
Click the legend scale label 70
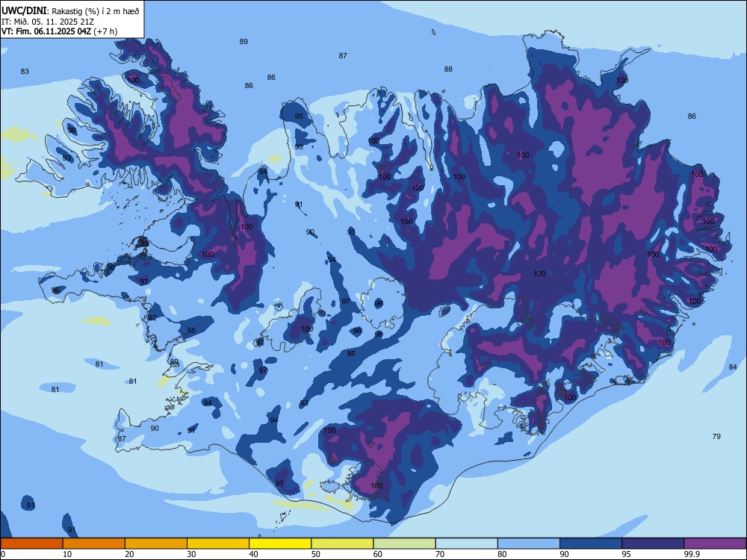440,554
